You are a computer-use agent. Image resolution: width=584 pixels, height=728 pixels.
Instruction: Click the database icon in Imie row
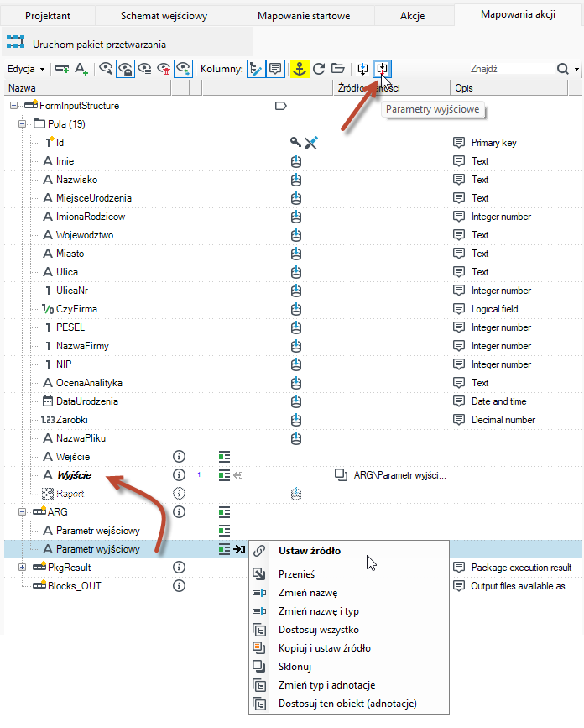tap(296, 161)
